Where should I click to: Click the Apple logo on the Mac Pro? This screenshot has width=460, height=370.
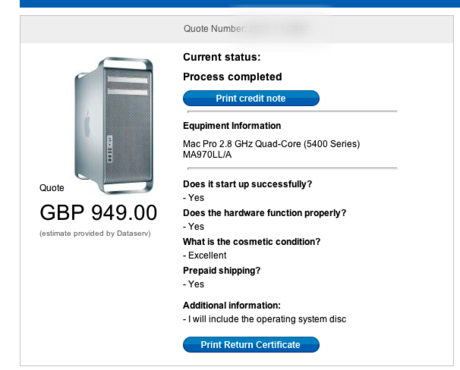click(x=87, y=124)
